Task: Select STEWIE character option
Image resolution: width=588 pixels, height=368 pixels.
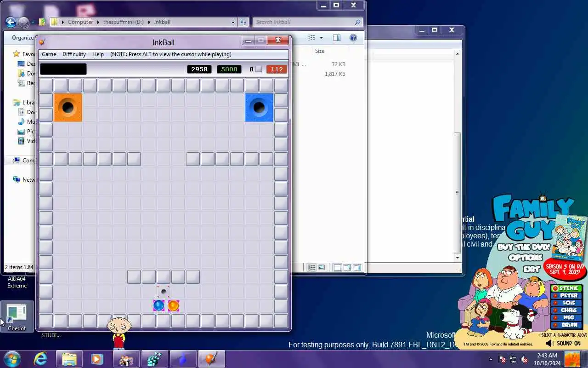Action: pyautogui.click(x=566, y=288)
